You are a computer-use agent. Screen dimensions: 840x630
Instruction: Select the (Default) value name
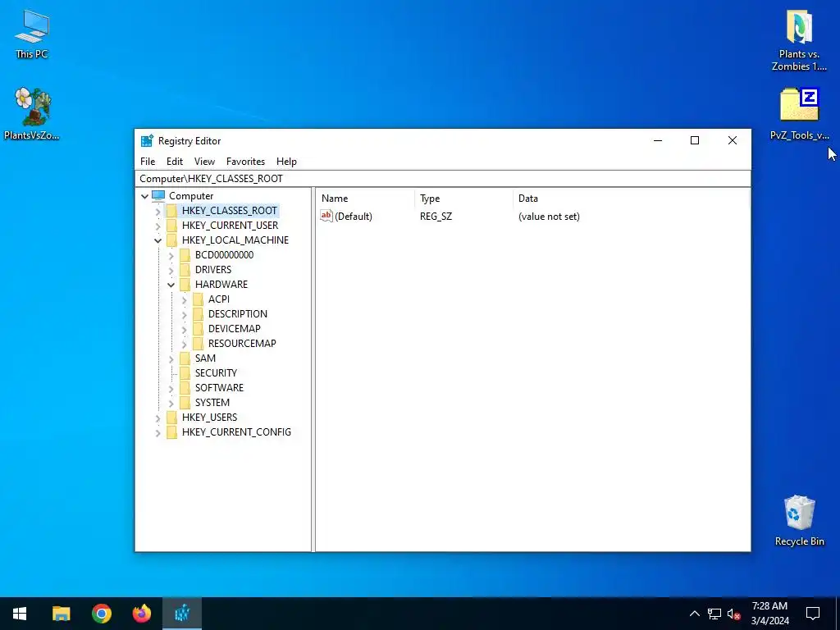pos(353,217)
